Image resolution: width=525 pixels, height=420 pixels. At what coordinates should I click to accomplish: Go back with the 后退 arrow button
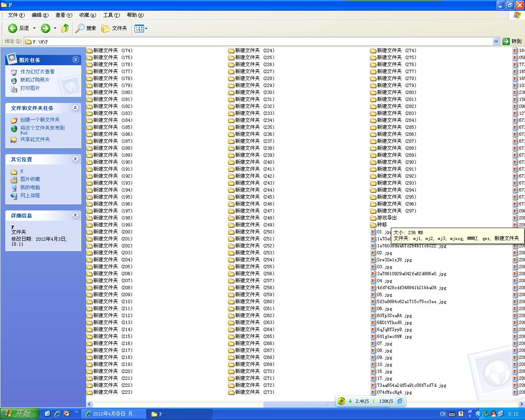(x=18, y=28)
